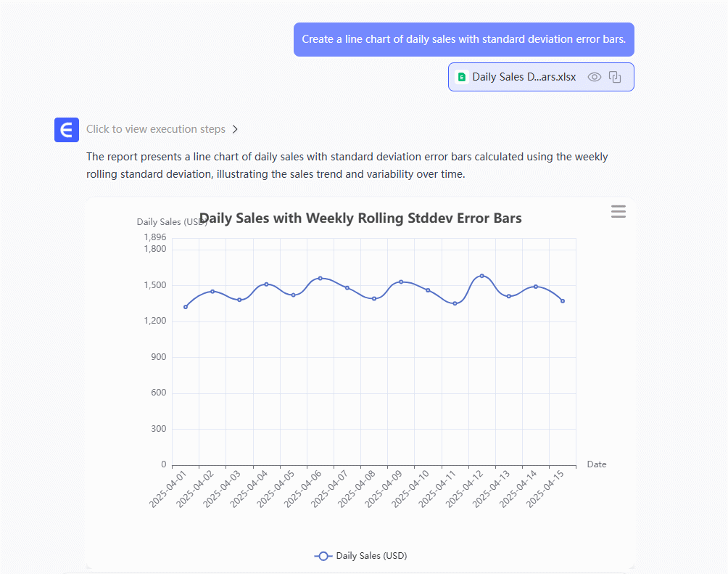Click the data point for 2025-04-11
The width and height of the screenshot is (728, 574).
(x=455, y=303)
